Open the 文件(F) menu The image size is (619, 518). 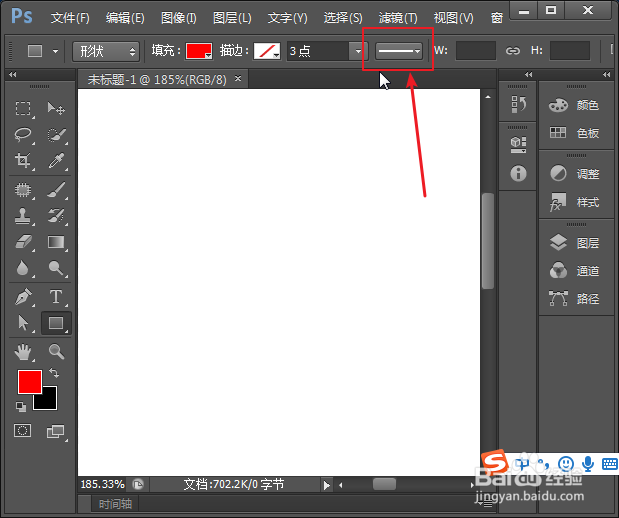point(70,18)
